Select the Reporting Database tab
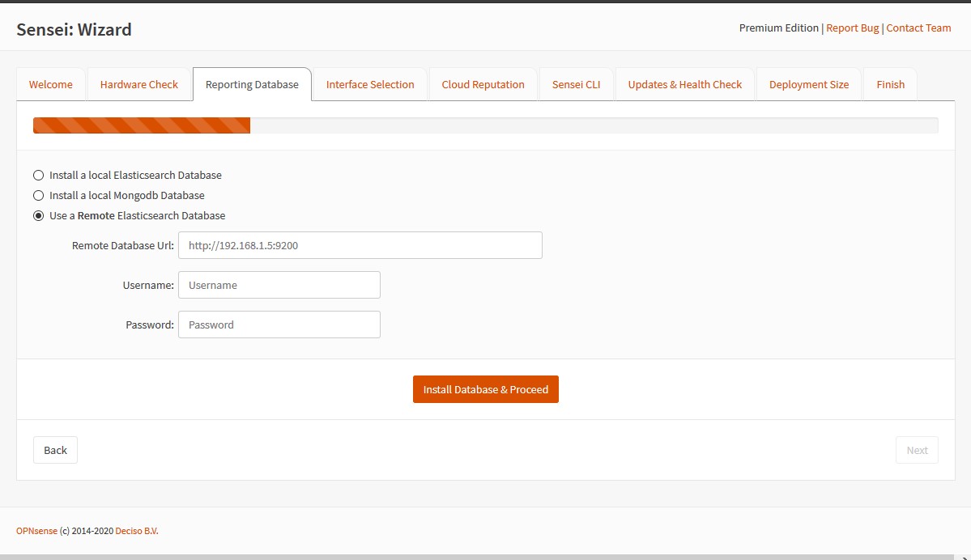The image size is (971, 560). pyautogui.click(x=252, y=83)
